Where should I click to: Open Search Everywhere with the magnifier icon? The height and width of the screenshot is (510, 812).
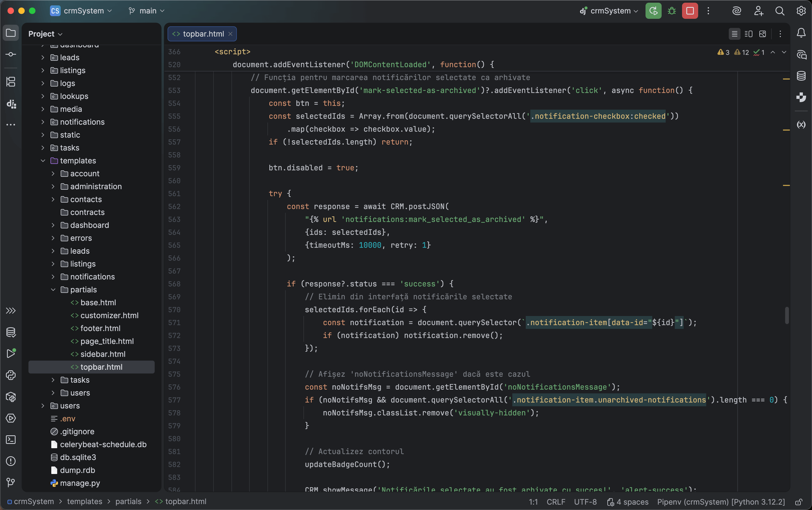coord(780,10)
